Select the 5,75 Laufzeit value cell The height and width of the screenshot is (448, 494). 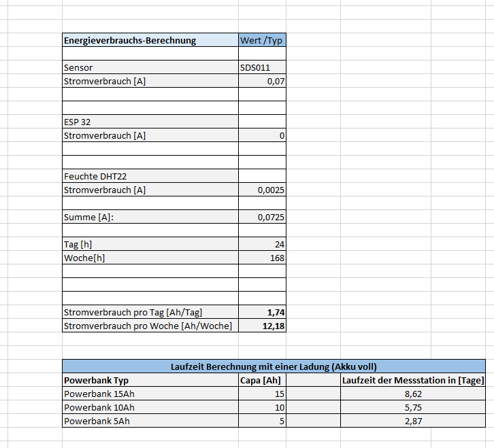[x=413, y=407]
